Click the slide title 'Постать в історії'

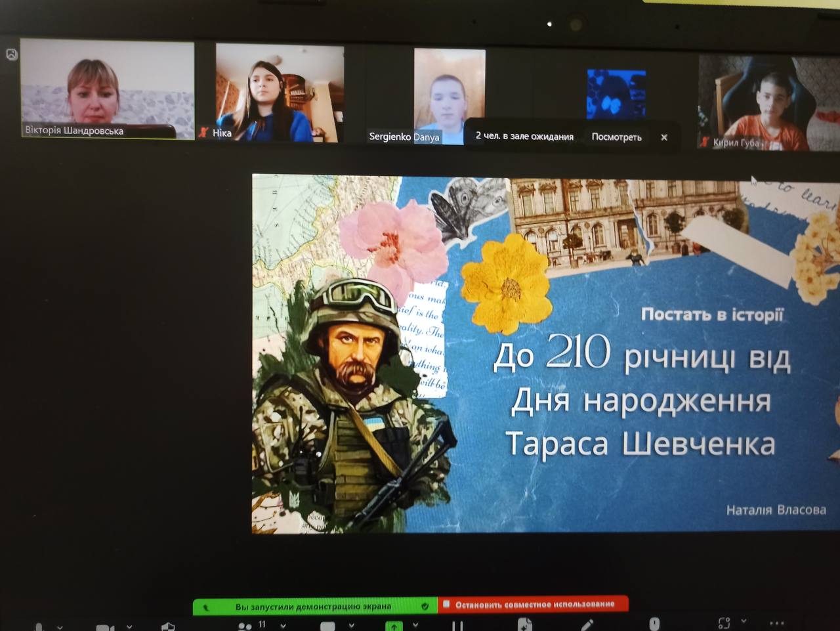click(x=712, y=315)
